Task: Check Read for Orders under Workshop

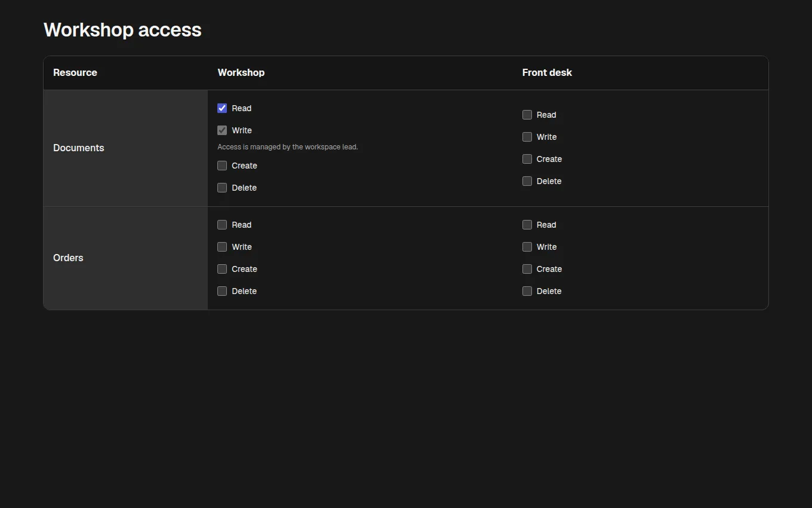Action: point(222,225)
